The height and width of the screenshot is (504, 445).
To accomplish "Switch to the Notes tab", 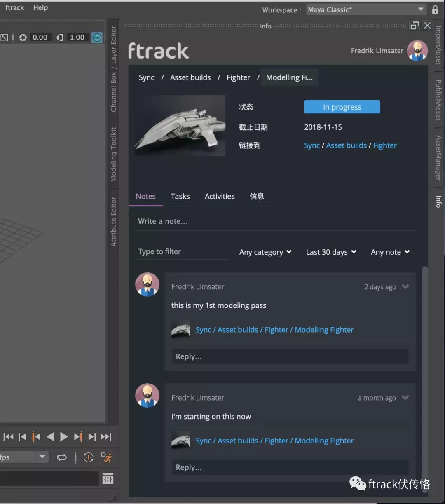I will pos(146,197).
